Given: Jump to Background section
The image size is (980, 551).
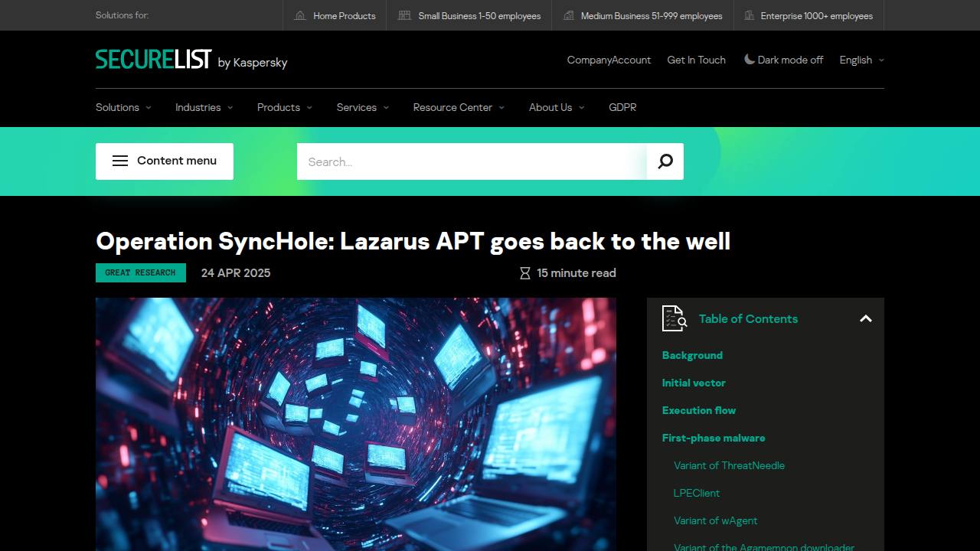Looking at the screenshot, I should pos(692,355).
